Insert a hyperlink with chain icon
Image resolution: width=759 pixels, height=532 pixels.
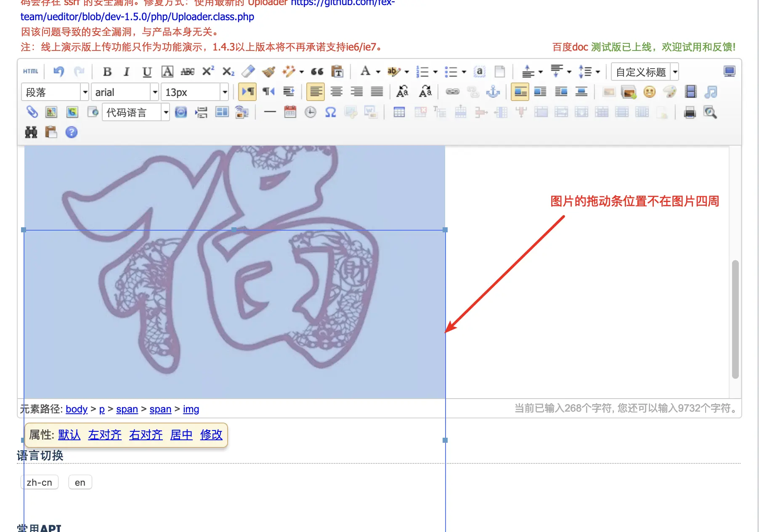pyautogui.click(x=452, y=92)
